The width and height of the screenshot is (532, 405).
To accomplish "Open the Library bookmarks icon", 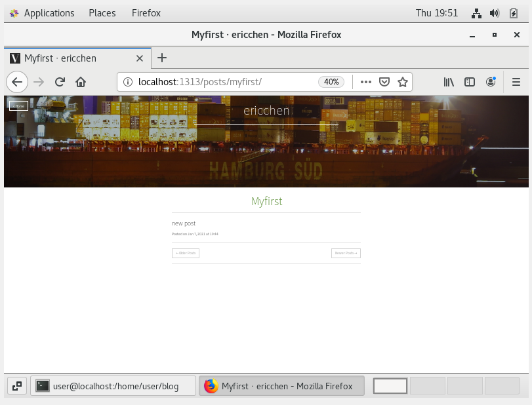I will (x=449, y=82).
